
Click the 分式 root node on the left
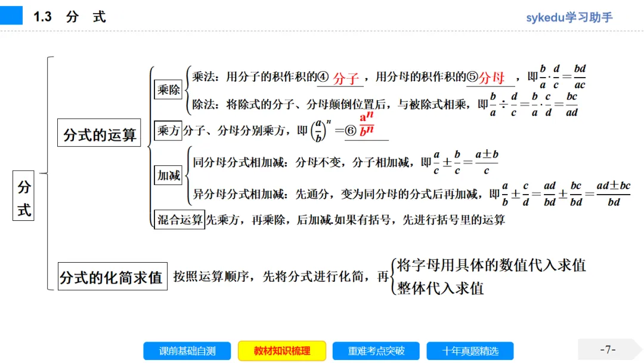pos(23,195)
